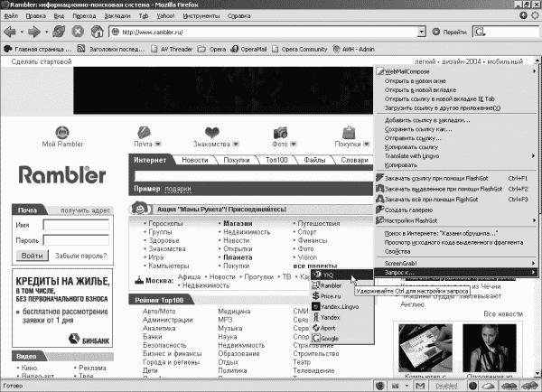
Task: Switch to the Новости search tab
Action: [x=195, y=160]
